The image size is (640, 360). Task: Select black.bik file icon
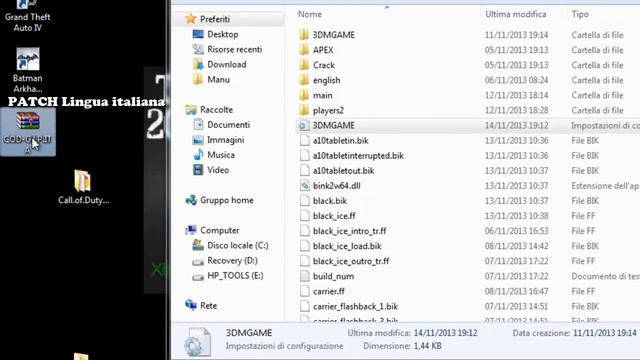[x=304, y=201]
